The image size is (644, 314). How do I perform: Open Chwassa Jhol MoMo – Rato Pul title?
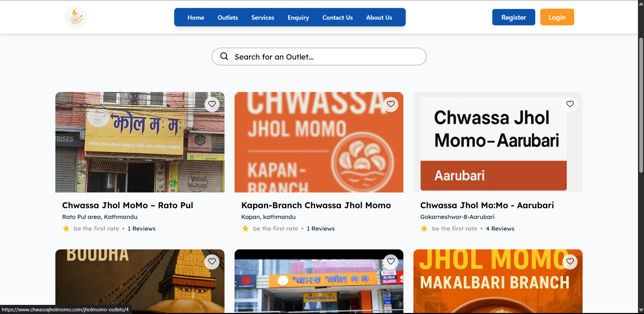[x=128, y=205]
